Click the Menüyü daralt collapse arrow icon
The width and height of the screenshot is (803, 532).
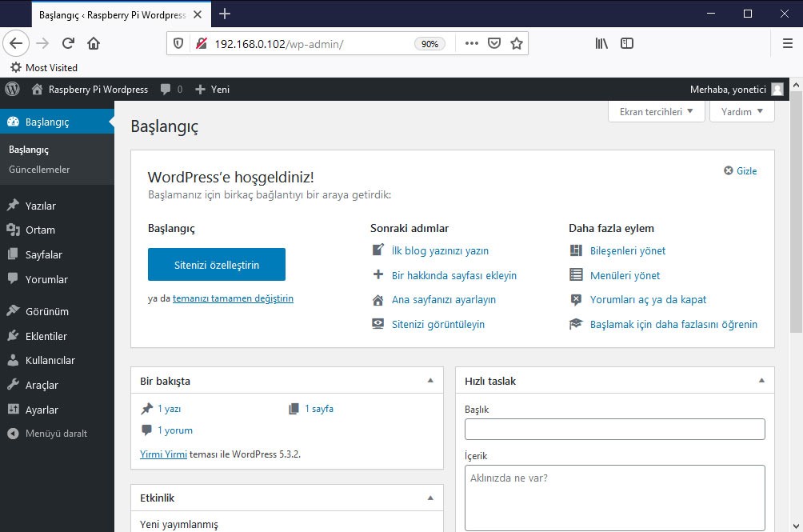13,434
